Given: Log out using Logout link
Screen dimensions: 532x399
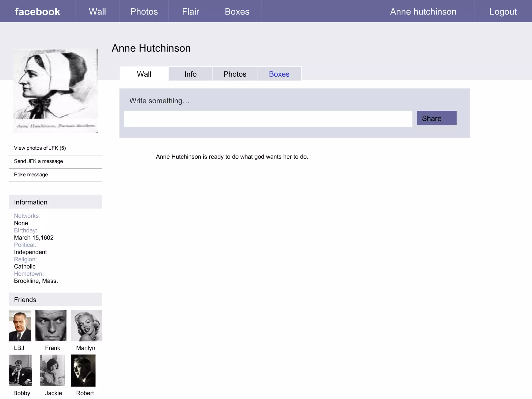Looking at the screenshot, I should [503, 12].
